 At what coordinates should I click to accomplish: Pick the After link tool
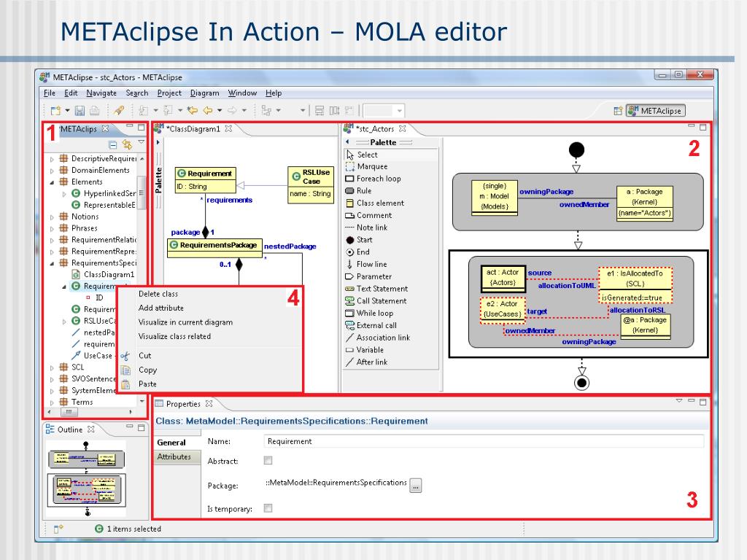coord(366,362)
